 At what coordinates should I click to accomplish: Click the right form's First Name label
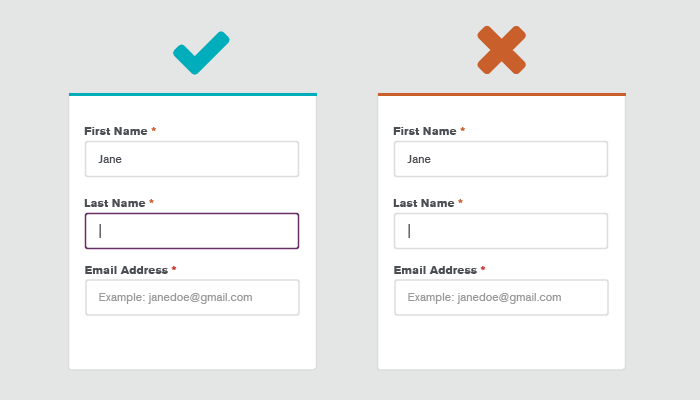click(425, 131)
